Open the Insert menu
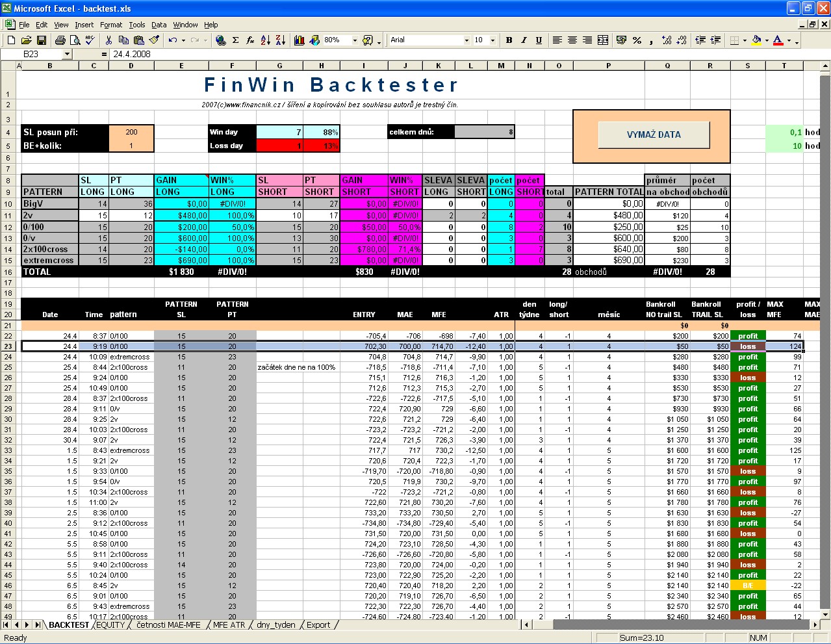This screenshot has width=831, height=644. coord(84,25)
